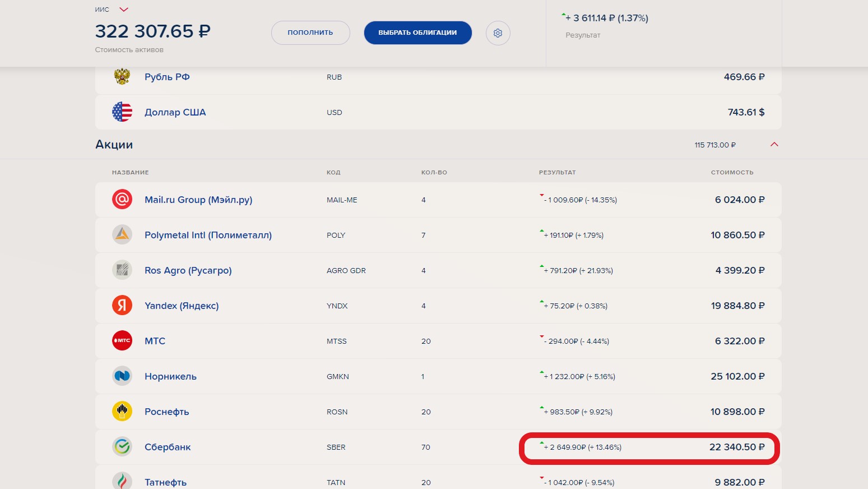Click the Polymetal logo icon
This screenshot has height=489, width=868.
[x=122, y=234]
